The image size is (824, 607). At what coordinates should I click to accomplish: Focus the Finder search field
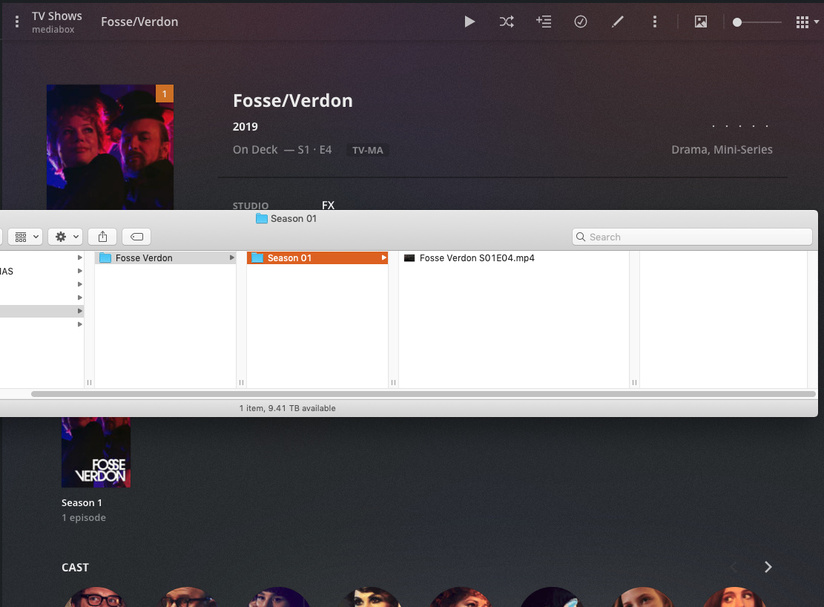pos(692,237)
